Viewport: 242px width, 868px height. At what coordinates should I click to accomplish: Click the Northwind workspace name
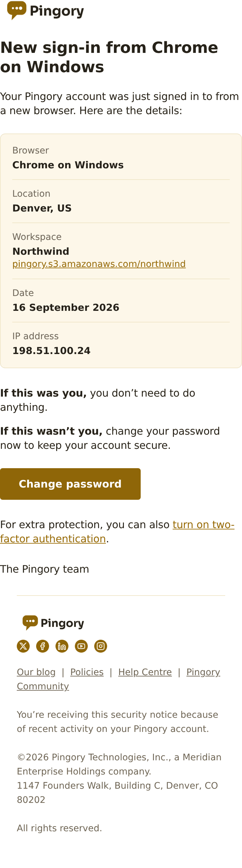point(41,252)
